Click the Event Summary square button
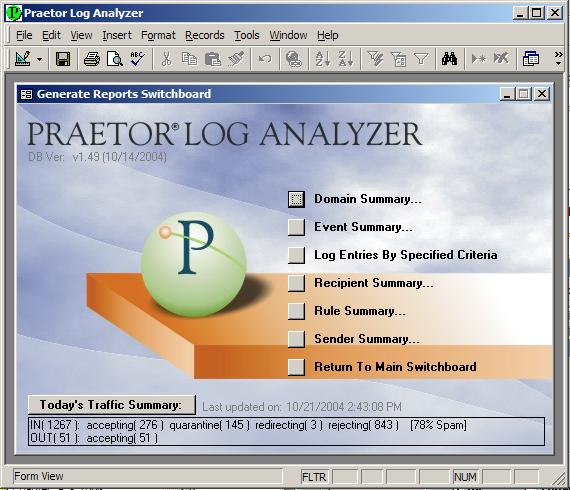This screenshot has width=570, height=490. 296,227
